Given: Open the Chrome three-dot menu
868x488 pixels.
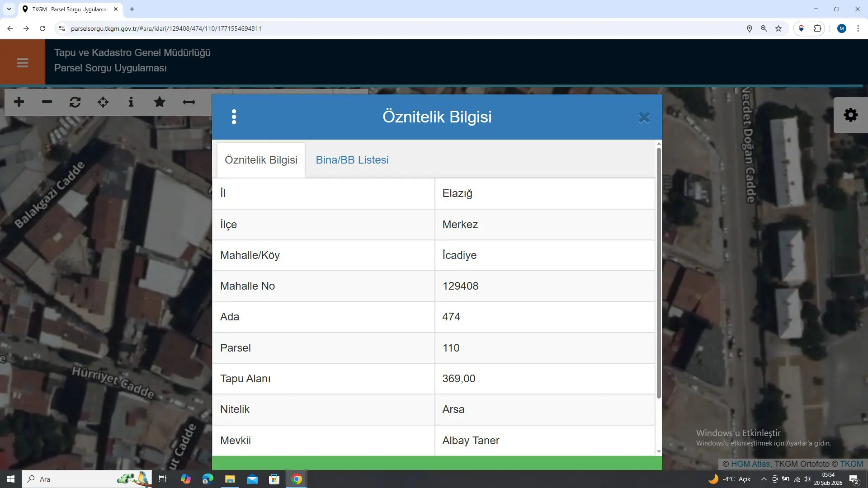Looking at the screenshot, I should pos(858,28).
